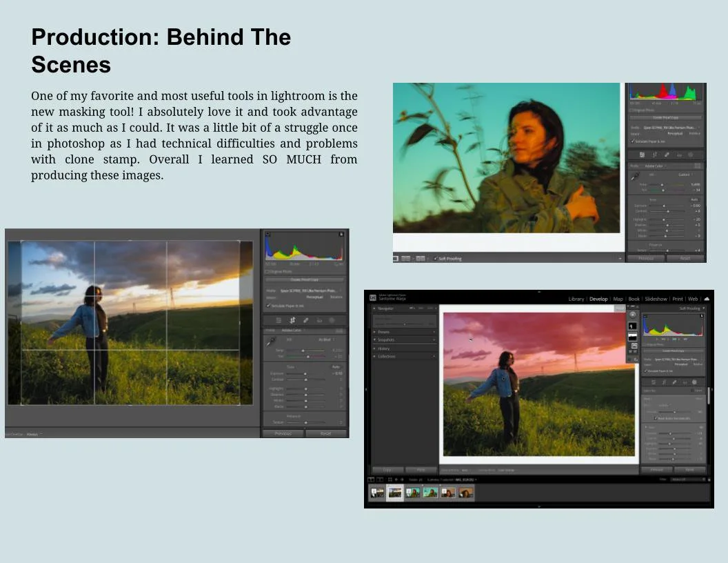Toggle Soft Proofing checkbox in teal portrait toolbar
Image resolution: width=728 pixels, height=563 pixels.
pos(435,258)
